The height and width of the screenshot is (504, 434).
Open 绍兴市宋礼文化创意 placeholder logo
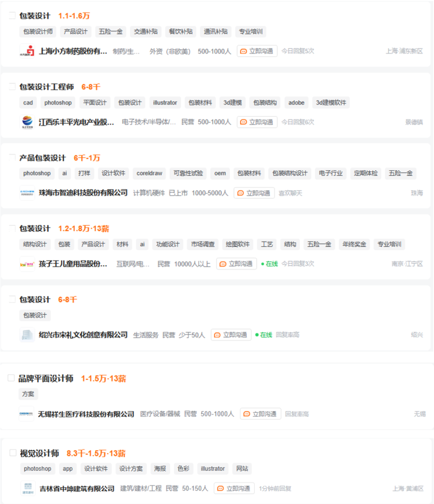click(27, 335)
